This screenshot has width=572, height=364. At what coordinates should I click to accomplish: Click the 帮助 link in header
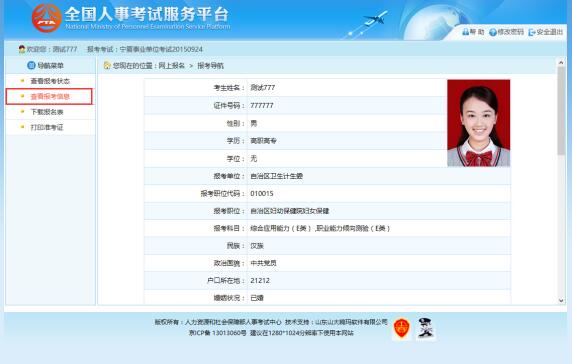coord(477,32)
